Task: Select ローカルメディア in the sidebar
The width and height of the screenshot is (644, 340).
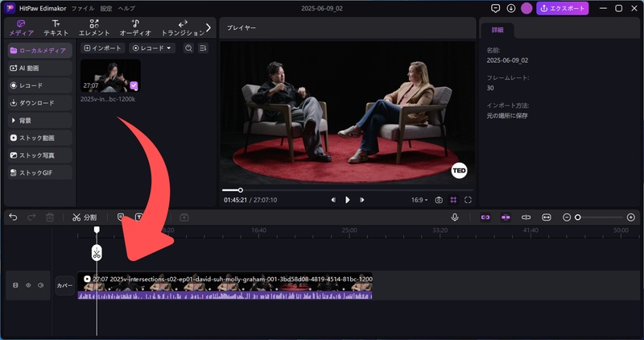Action: [x=39, y=51]
